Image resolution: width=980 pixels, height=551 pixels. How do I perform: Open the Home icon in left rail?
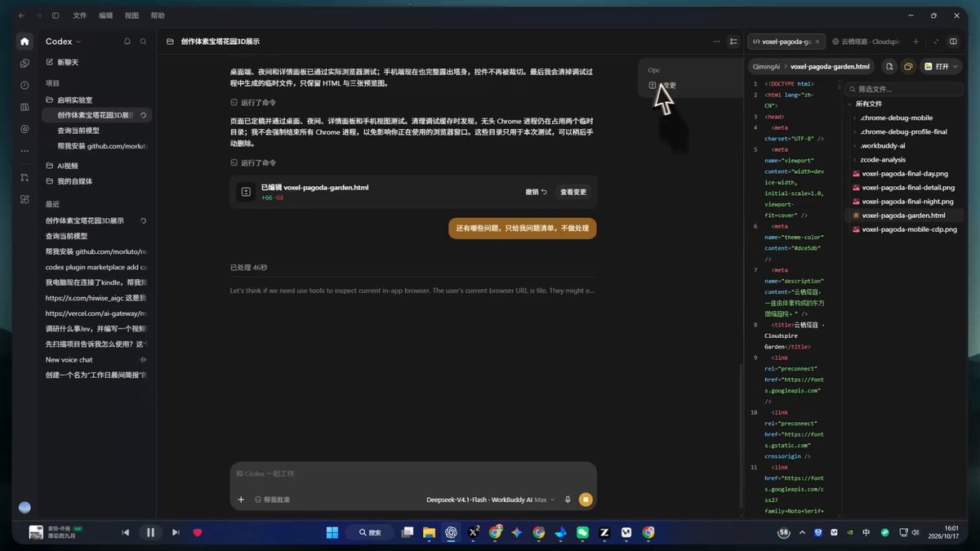pyautogui.click(x=24, y=42)
